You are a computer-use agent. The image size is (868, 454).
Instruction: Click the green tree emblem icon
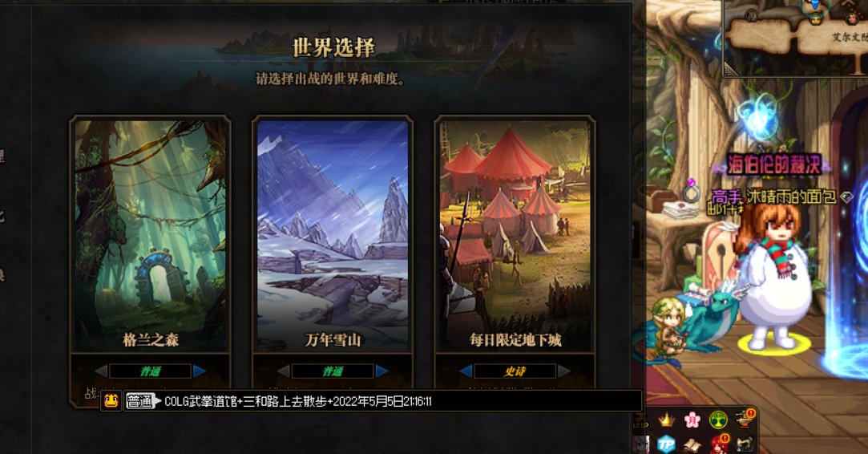[x=718, y=420]
